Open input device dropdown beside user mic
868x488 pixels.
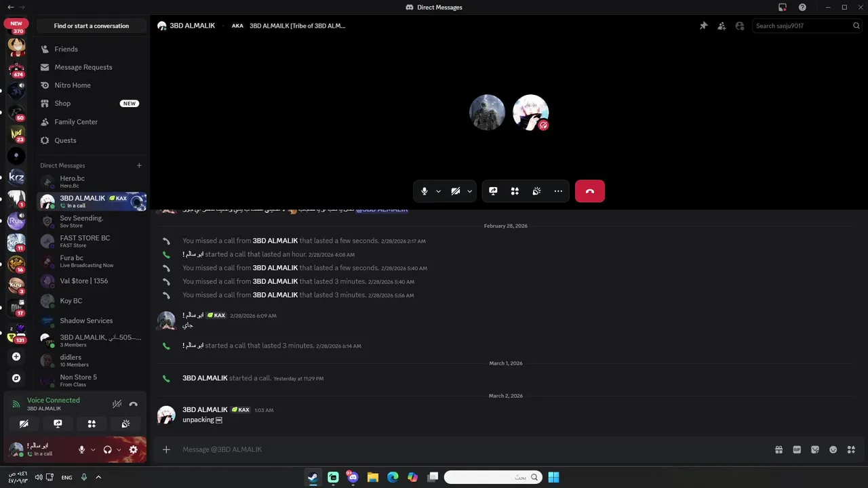(93, 449)
